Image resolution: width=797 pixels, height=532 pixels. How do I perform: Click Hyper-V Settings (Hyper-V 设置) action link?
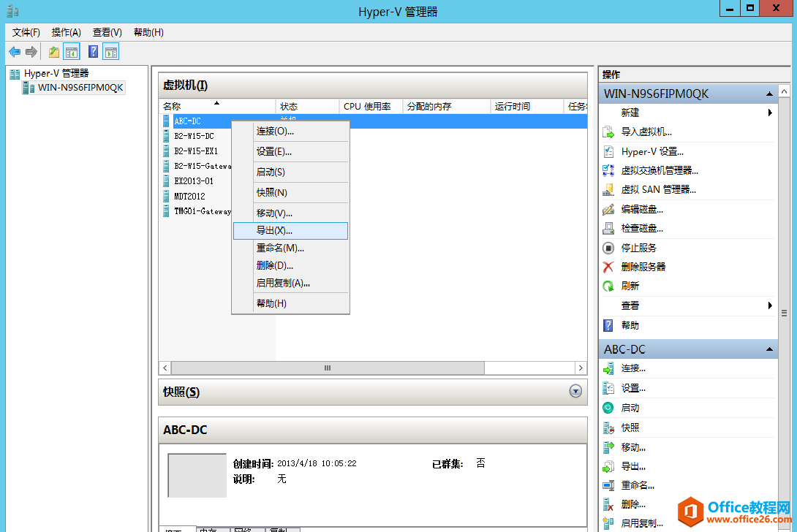652,152
